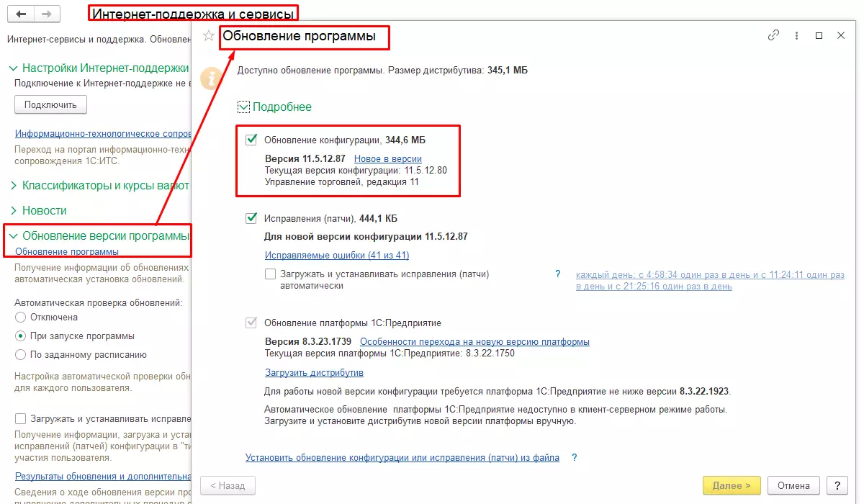The height and width of the screenshot is (504, 864).
Task: Open Исправляемые ошибки (41 из 41) link
Action: click(x=337, y=255)
